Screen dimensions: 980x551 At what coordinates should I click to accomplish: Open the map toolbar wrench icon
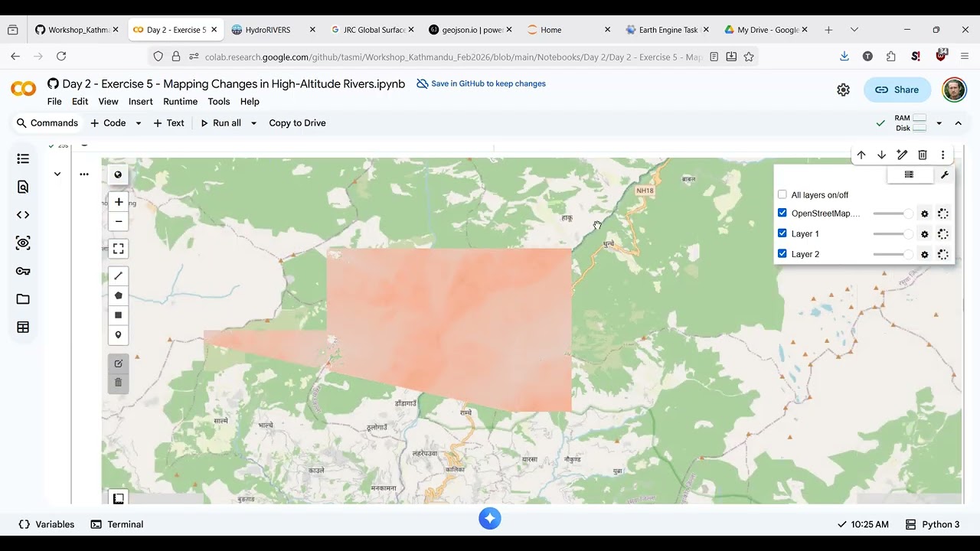944,175
